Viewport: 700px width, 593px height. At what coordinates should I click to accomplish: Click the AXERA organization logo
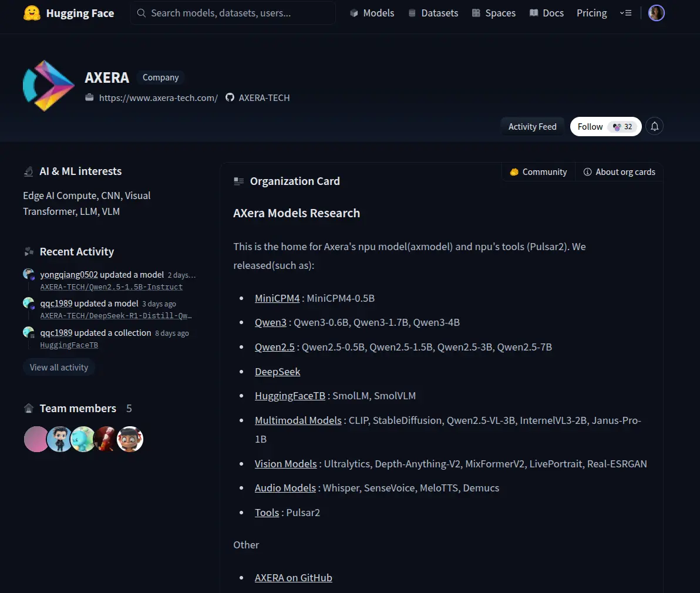(48, 86)
